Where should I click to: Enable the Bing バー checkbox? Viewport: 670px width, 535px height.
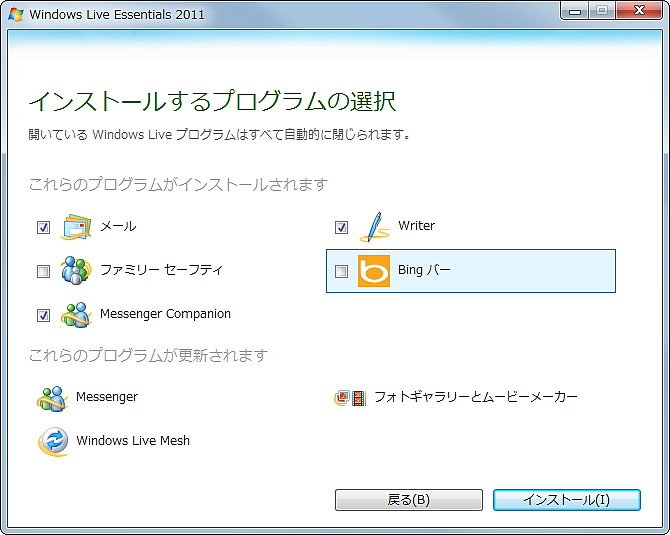(341, 271)
